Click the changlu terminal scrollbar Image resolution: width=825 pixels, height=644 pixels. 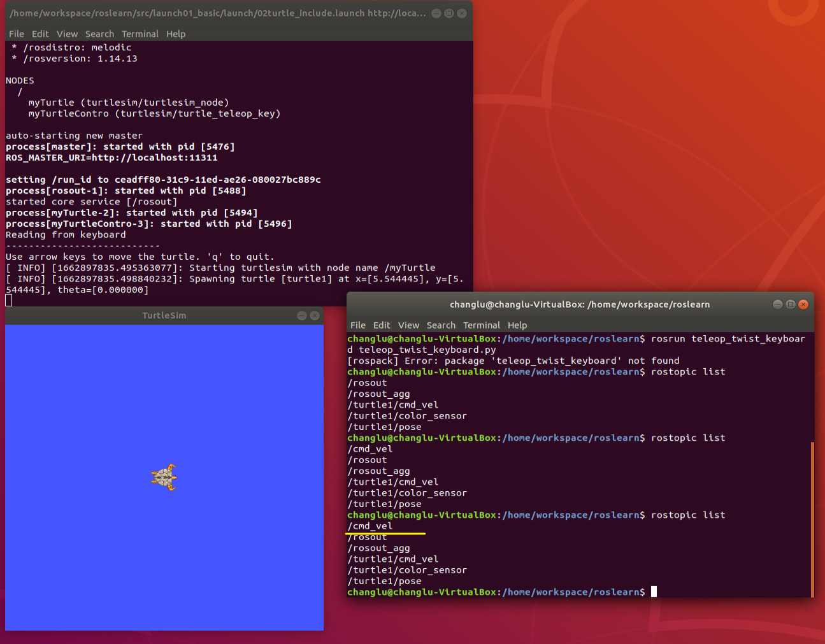[x=812, y=519]
